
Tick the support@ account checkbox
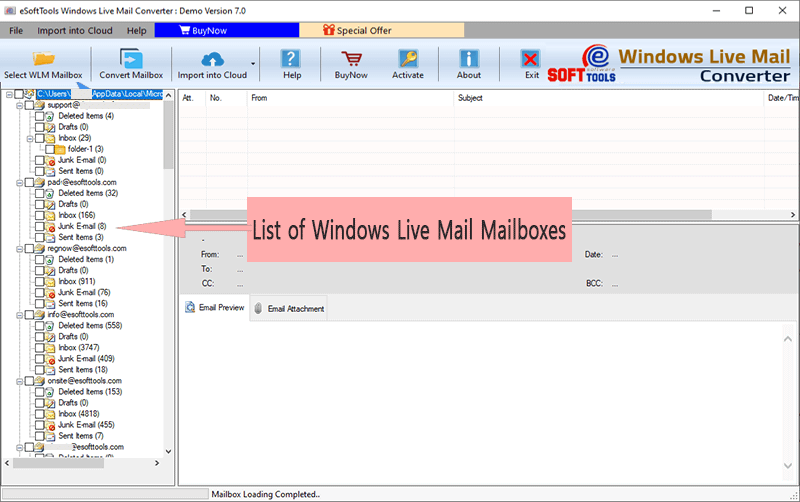coord(29,105)
